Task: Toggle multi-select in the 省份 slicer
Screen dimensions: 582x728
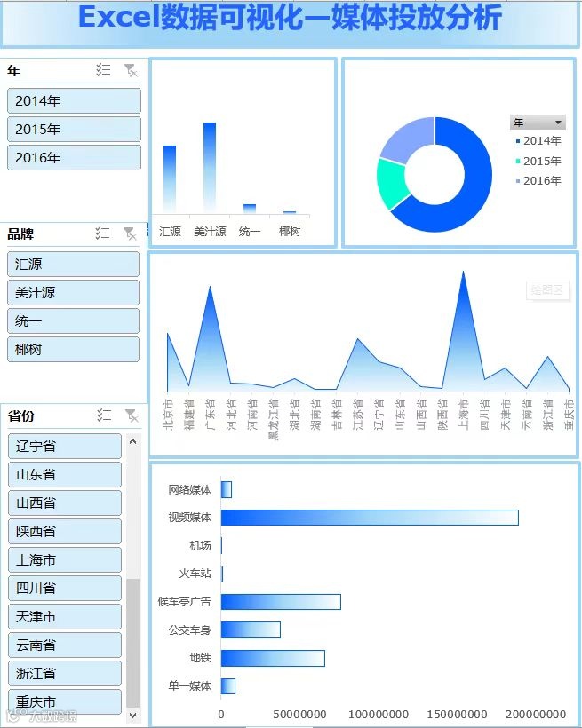Action: tap(104, 415)
